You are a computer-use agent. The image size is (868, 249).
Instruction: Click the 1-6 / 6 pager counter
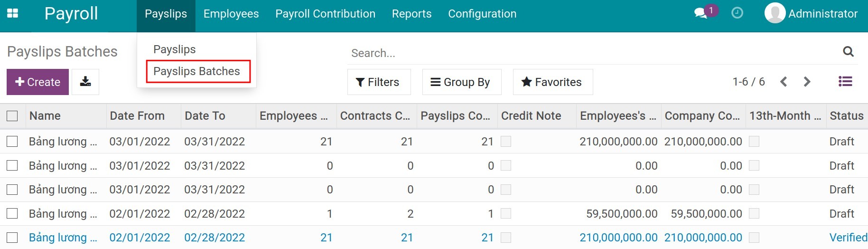(x=748, y=82)
